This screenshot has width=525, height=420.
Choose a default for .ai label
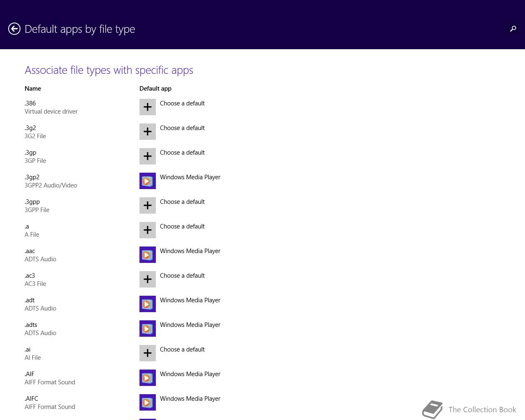(182, 349)
